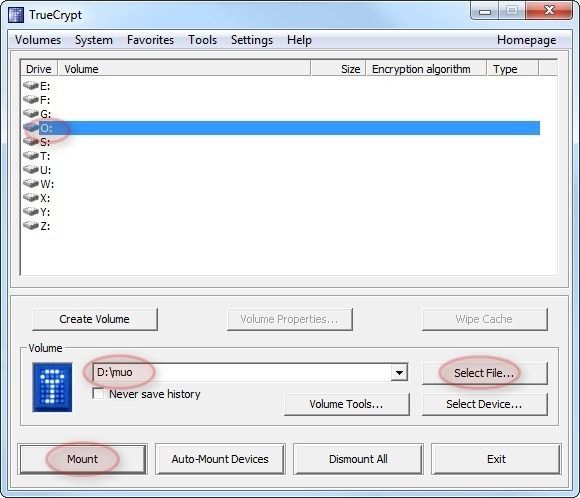Select the Y: drive slot icon

(x=31, y=212)
